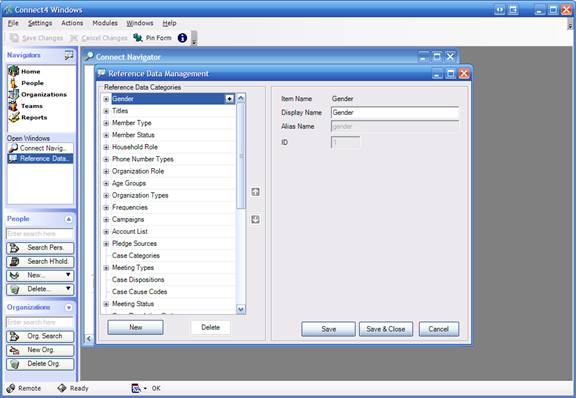Collapse the Organizations panel chevron
Image resolution: width=576 pixels, height=398 pixels.
[x=69, y=308]
